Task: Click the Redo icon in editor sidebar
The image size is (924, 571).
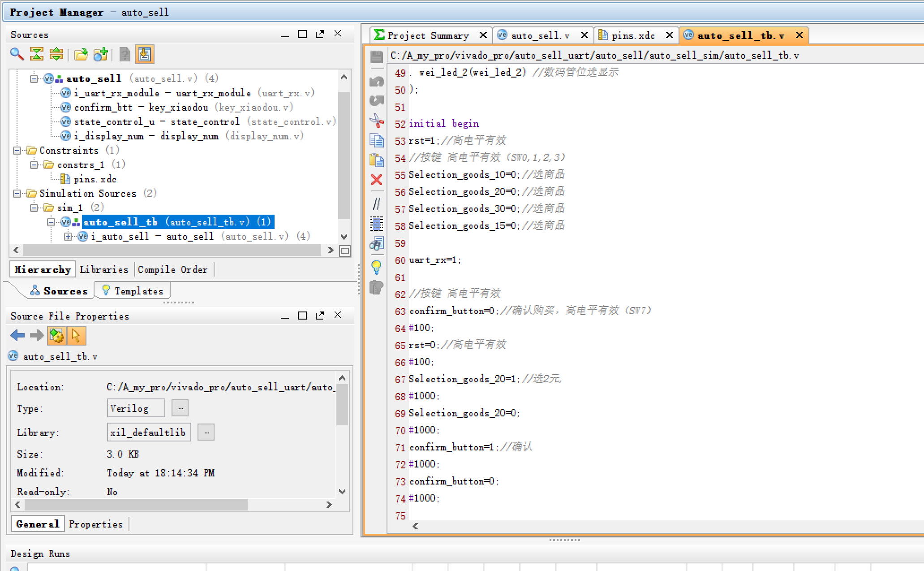Action: pyautogui.click(x=377, y=100)
